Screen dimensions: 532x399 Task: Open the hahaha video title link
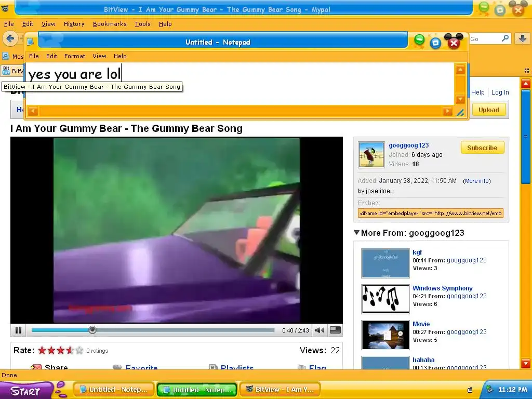pos(423,360)
